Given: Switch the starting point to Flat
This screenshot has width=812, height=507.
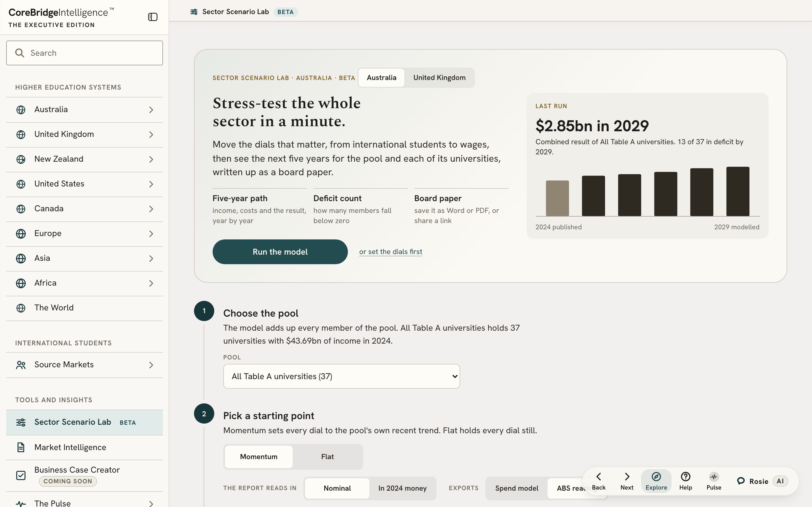Looking at the screenshot, I should [x=327, y=457].
